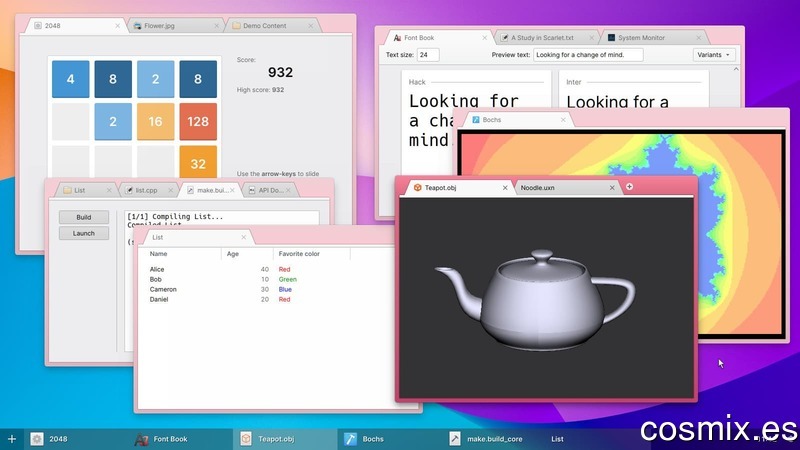Screen dimensions: 800x450
Task: Click the Text size input field
Action: point(428,55)
